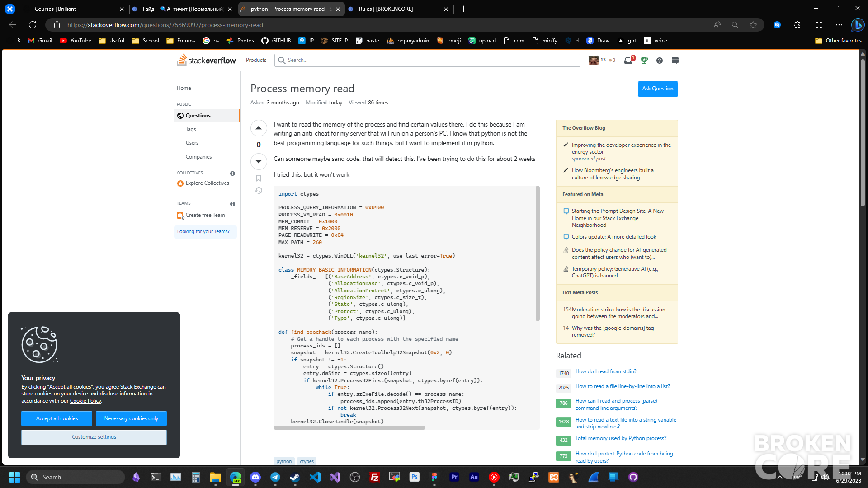Open the Stack Exchange sites menu icon

coord(675,61)
